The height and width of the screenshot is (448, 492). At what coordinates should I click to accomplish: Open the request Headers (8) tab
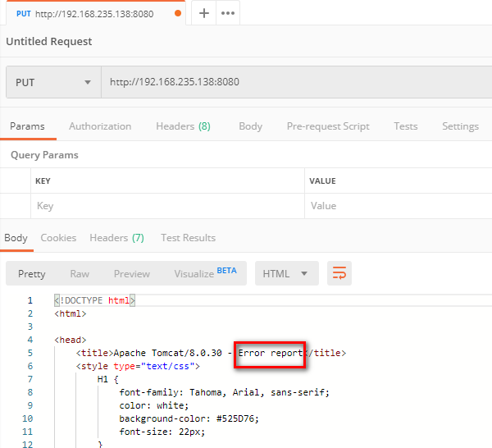183,126
